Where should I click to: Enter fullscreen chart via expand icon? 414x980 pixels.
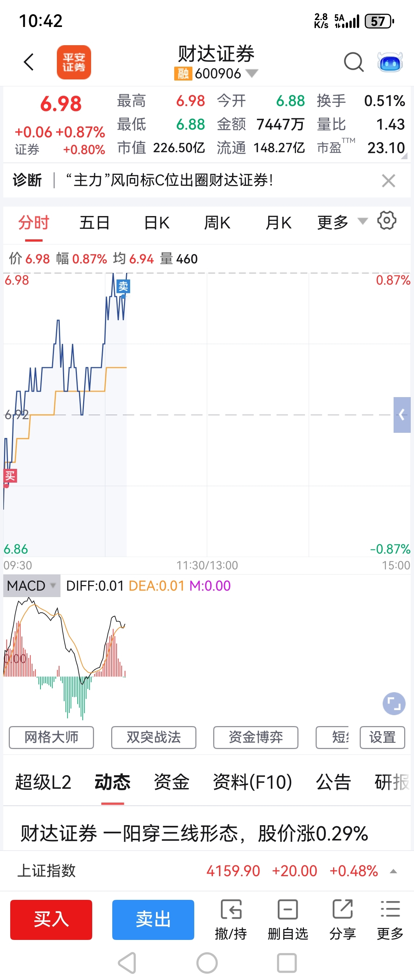[394, 703]
